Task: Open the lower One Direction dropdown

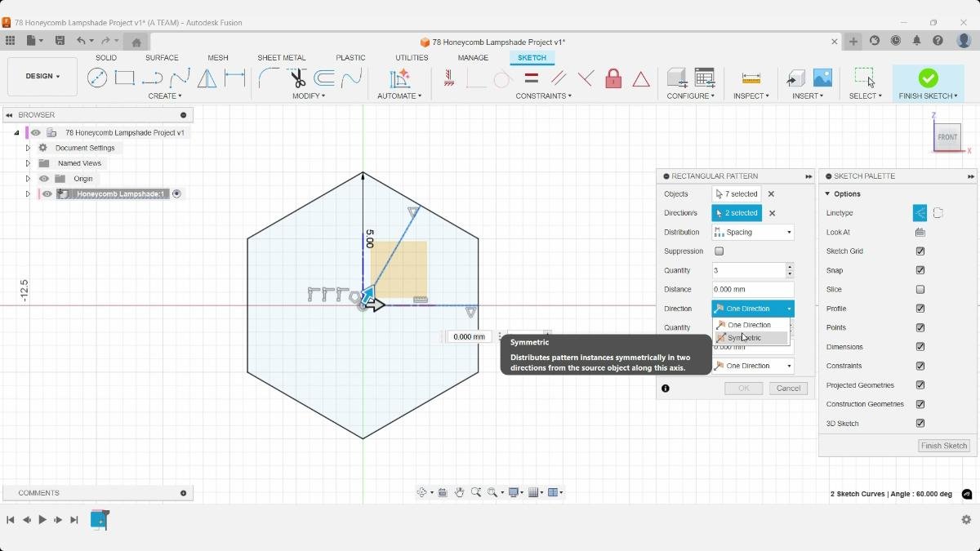Action: pos(752,366)
